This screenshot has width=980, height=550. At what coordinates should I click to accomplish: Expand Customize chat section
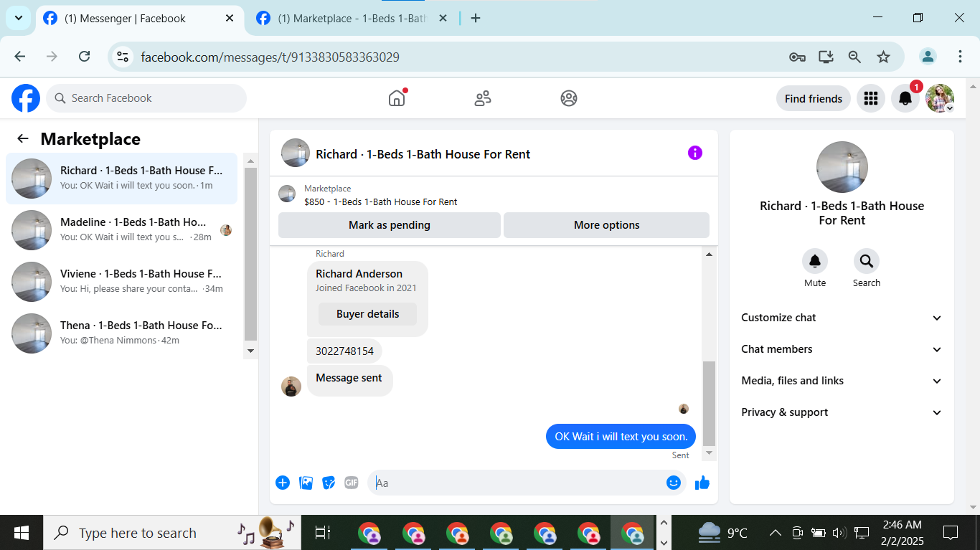[x=842, y=318]
